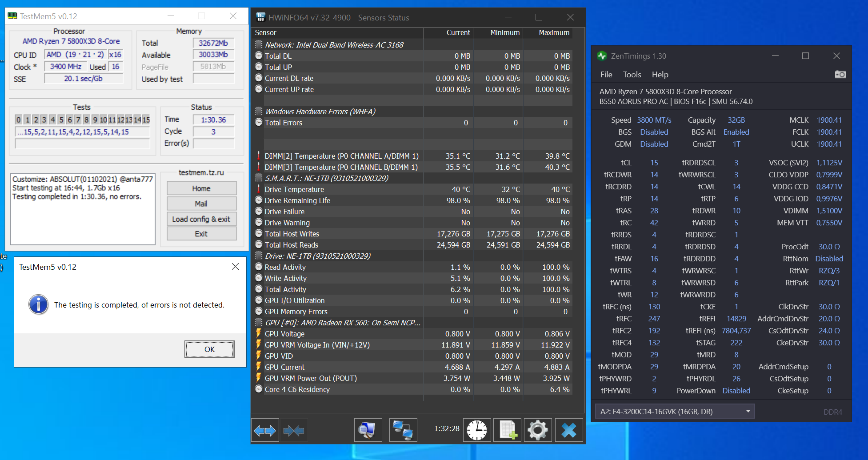The height and width of the screenshot is (460, 868).
Task: Click the circle icon beside Core 4 C6 Residency
Action: (x=259, y=389)
